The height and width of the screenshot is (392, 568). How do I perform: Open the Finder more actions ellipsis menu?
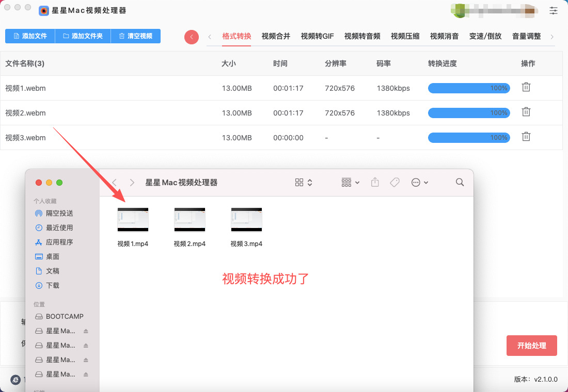click(x=419, y=182)
